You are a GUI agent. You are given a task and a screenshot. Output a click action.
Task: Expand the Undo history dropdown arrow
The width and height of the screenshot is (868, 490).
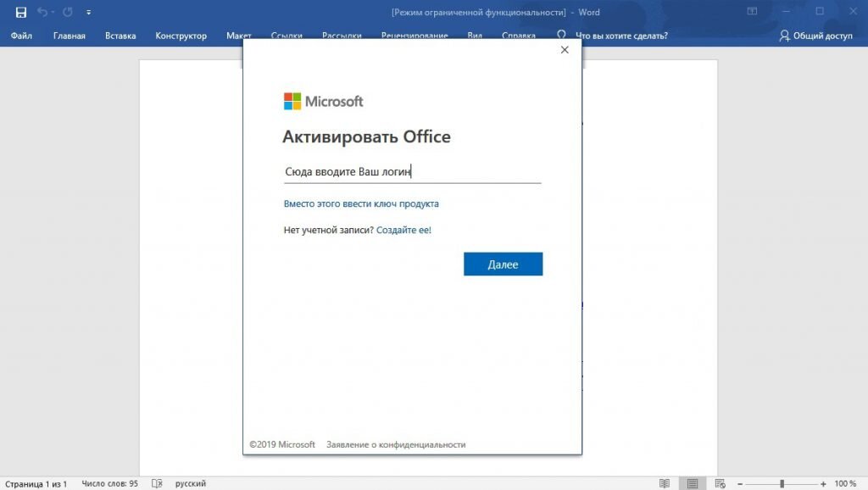(x=53, y=12)
